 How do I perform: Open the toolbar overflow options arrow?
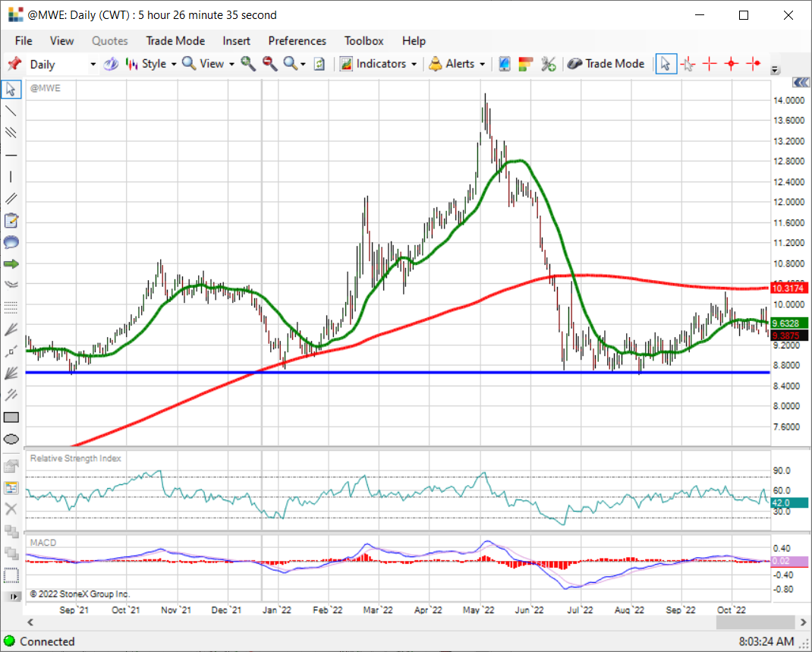(776, 70)
